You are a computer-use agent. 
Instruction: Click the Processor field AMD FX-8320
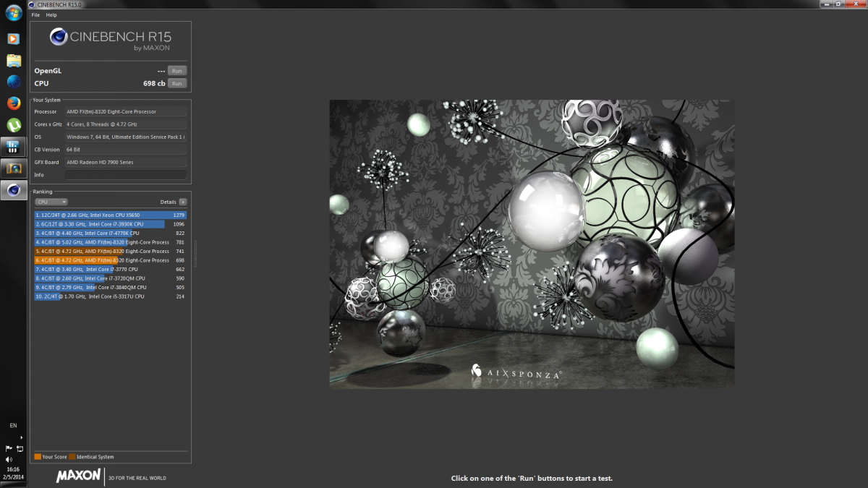(x=125, y=112)
